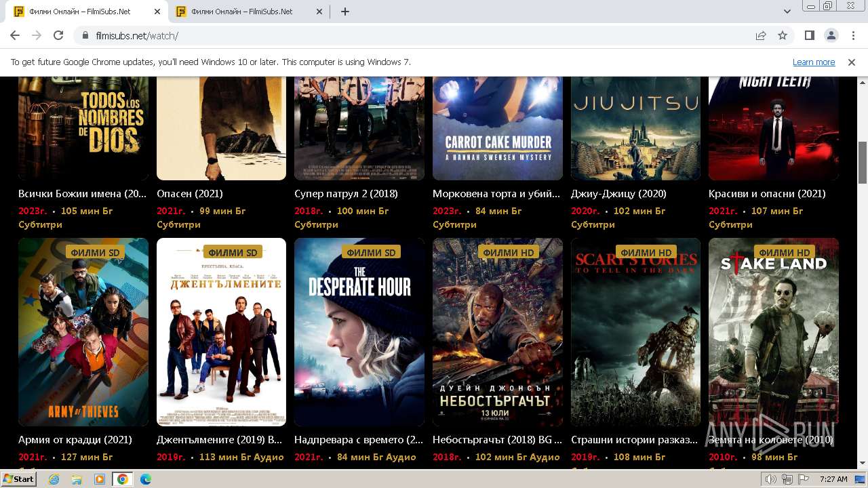This screenshot has width=868, height=488.
Task: Close the second FilmiSubs.Net tab
Action: click(319, 12)
